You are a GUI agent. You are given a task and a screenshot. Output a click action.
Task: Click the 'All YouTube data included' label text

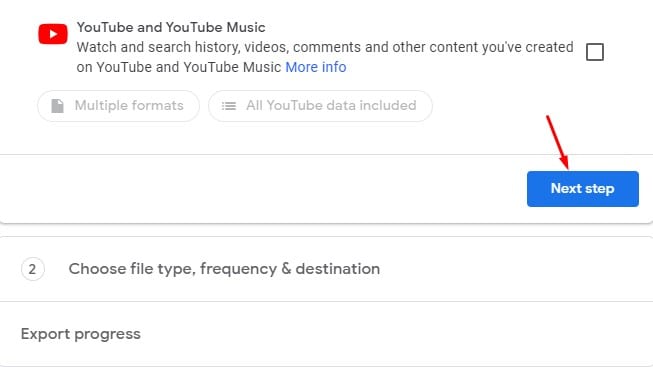click(x=331, y=106)
